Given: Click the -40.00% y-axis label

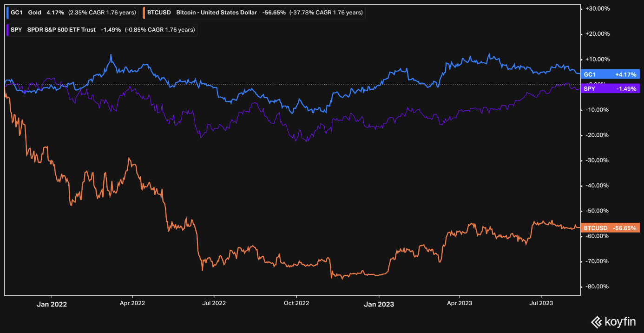Looking at the screenshot, I should (598, 186).
